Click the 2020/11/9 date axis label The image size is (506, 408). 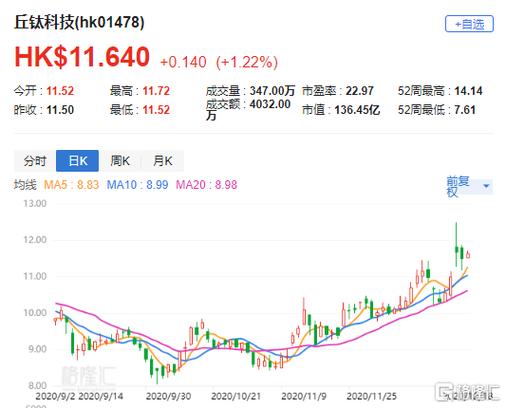[304, 396]
